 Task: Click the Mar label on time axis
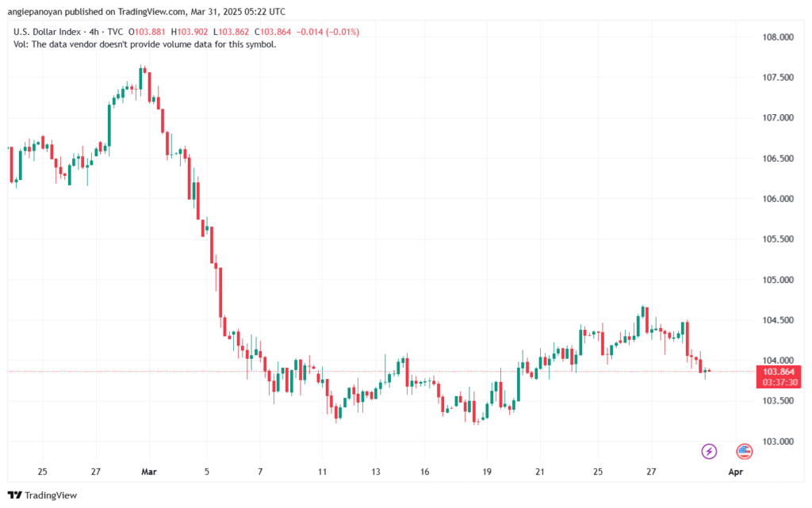(x=149, y=472)
